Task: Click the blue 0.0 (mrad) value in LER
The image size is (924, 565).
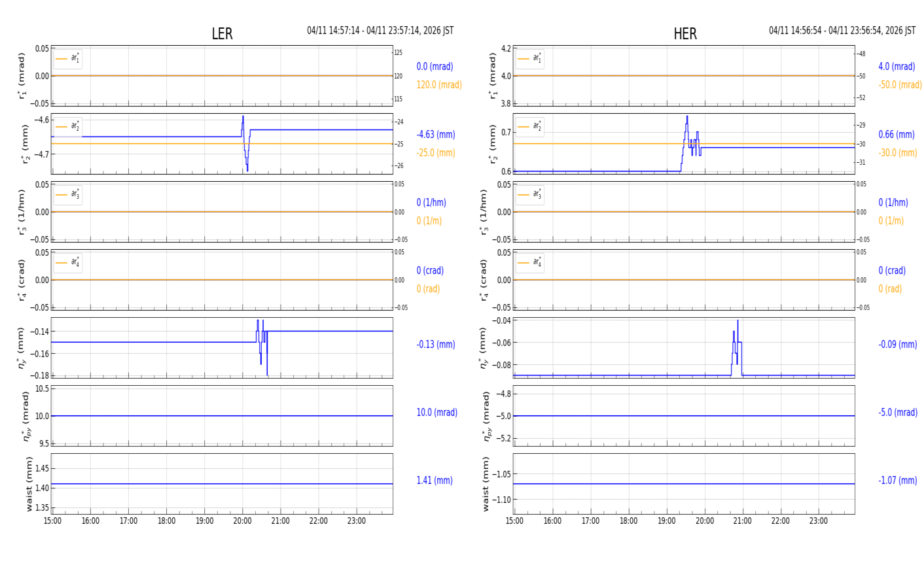Action: click(435, 67)
